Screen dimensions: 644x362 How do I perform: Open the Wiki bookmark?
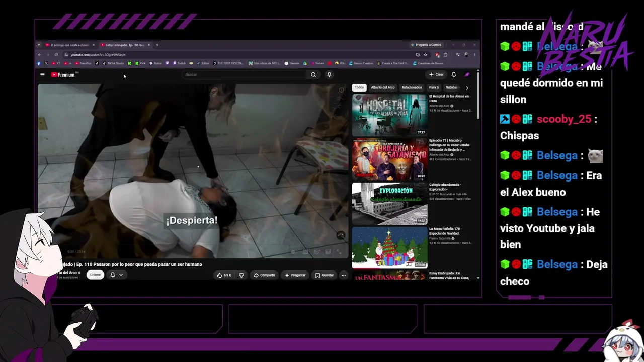(340, 63)
